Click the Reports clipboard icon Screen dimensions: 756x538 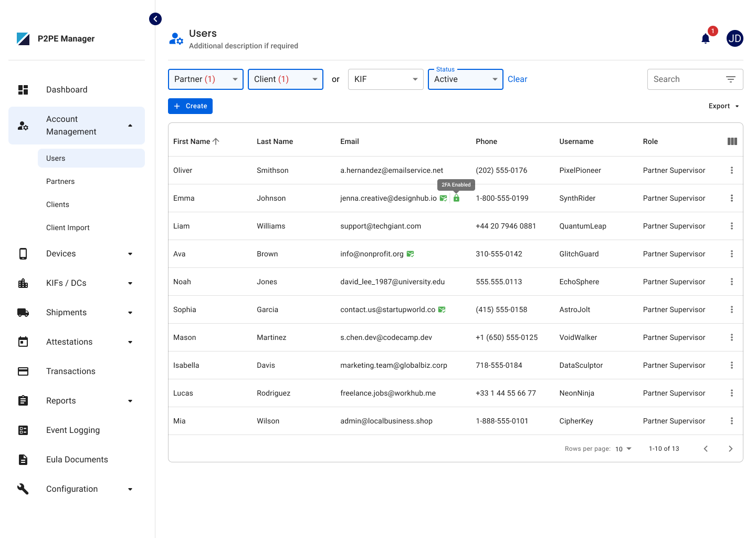[23, 401]
